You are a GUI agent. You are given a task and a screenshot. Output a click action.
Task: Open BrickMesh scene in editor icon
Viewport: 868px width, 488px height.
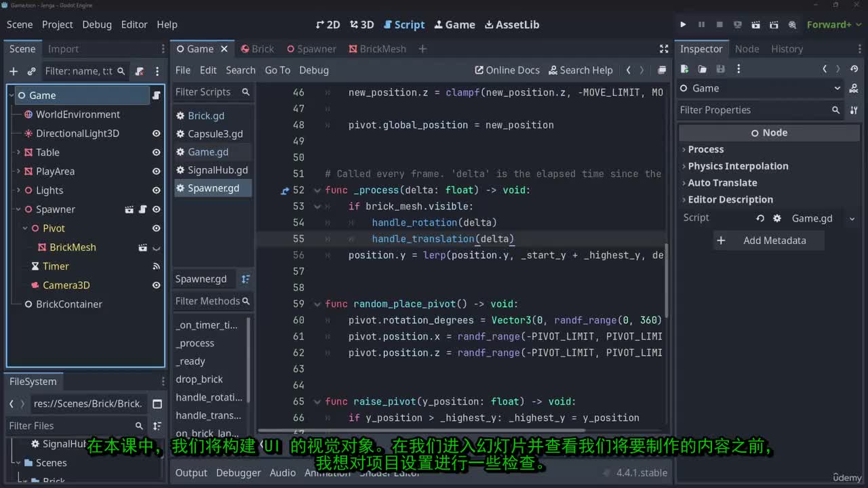(143, 247)
